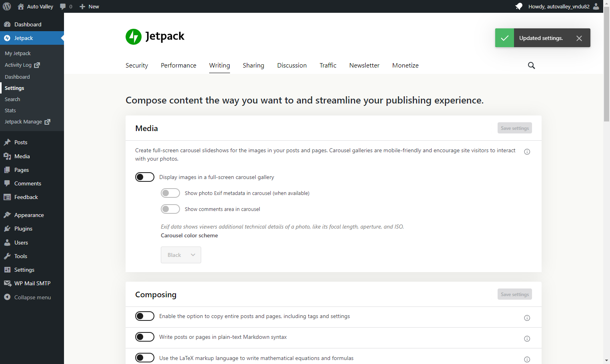The width and height of the screenshot is (610, 364).
Task: Show info for Markdown syntax option
Action: click(x=527, y=339)
